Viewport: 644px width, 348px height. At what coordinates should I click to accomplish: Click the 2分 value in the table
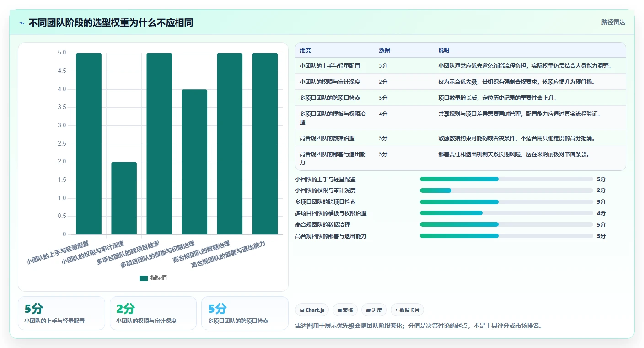click(383, 82)
